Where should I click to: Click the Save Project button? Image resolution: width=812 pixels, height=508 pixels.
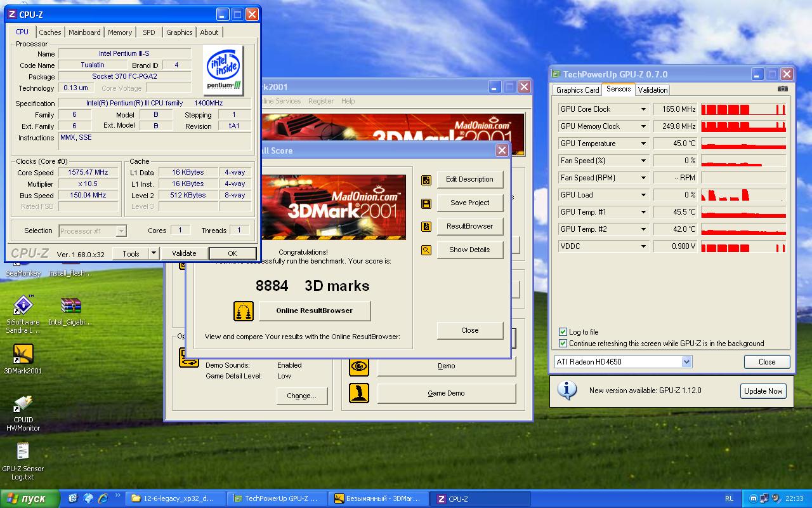(x=469, y=203)
